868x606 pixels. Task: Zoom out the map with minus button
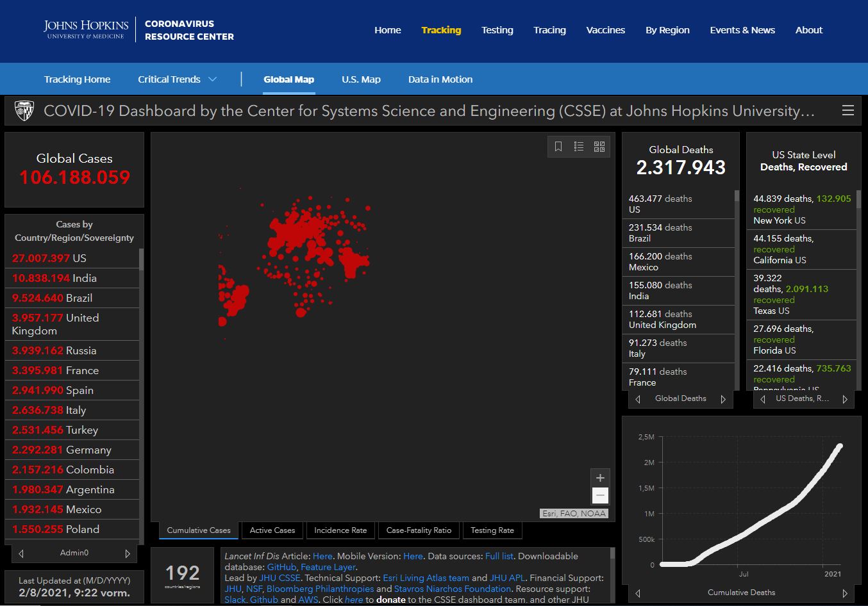(600, 495)
